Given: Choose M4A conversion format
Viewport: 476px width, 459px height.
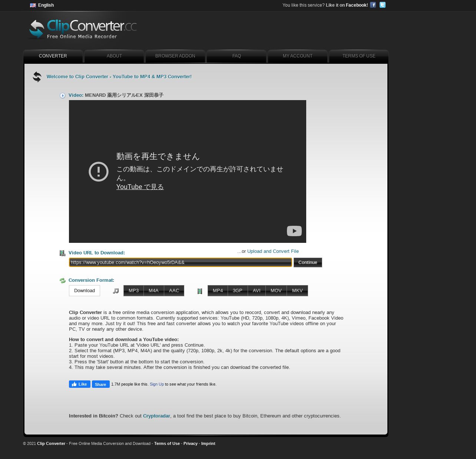Looking at the screenshot, I should tap(153, 291).
